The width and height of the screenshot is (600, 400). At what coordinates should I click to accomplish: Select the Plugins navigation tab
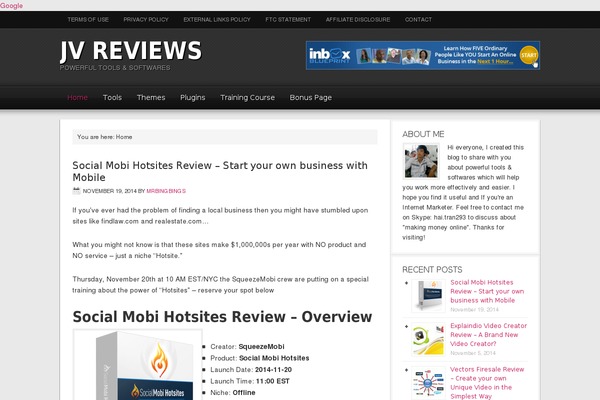click(x=192, y=98)
